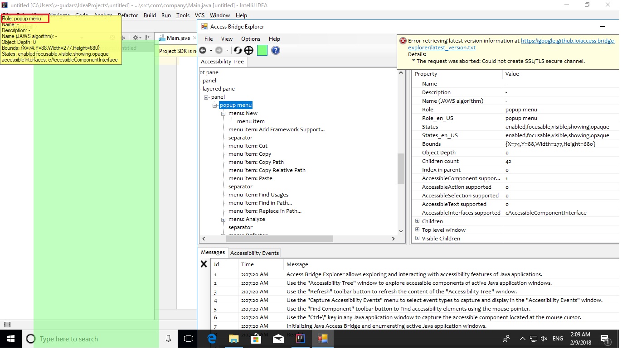Screen dimensions: 622x364
Task: Open the View menu in Access Bridge Explorer
Action: pos(227,39)
